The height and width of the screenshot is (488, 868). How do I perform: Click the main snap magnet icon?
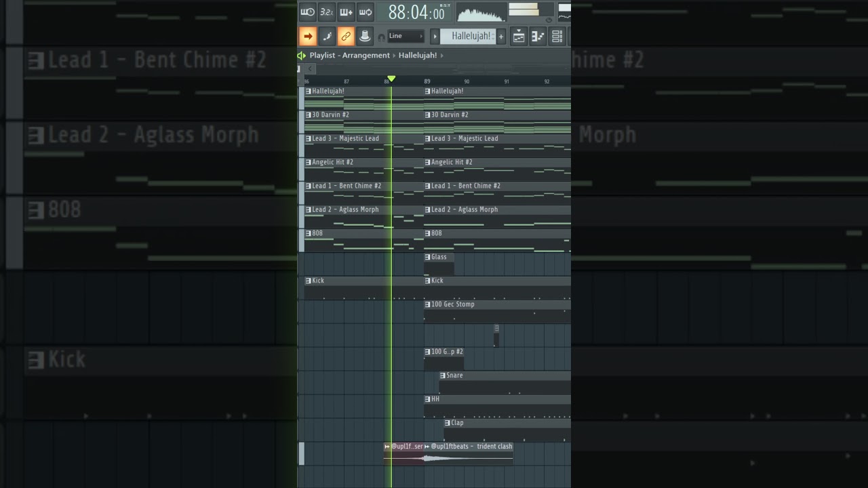tap(381, 37)
